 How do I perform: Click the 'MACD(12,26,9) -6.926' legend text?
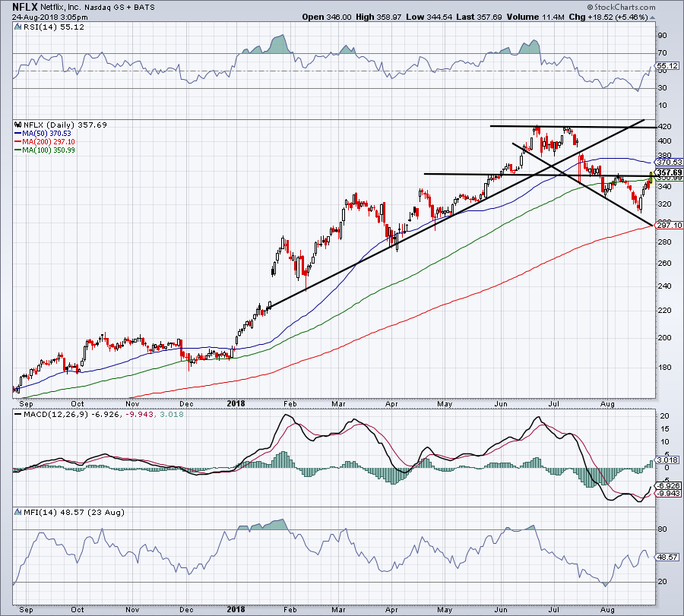click(x=71, y=414)
